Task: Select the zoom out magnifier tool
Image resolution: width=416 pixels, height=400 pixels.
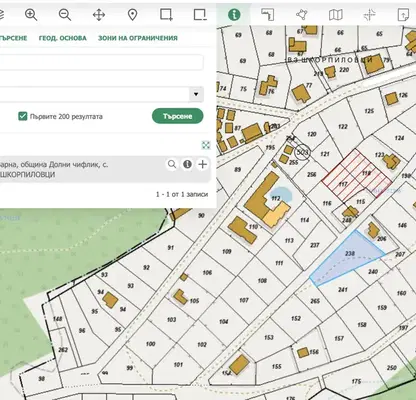Action: pos(65,15)
